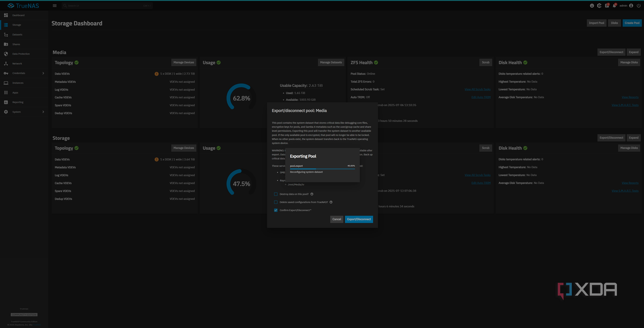Click Storage pool Manage Devices button

tap(184, 148)
